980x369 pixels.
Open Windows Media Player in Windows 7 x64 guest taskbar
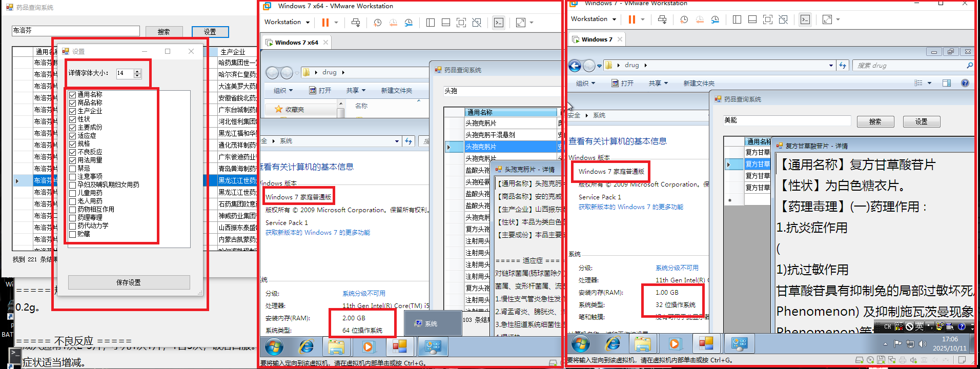(367, 347)
